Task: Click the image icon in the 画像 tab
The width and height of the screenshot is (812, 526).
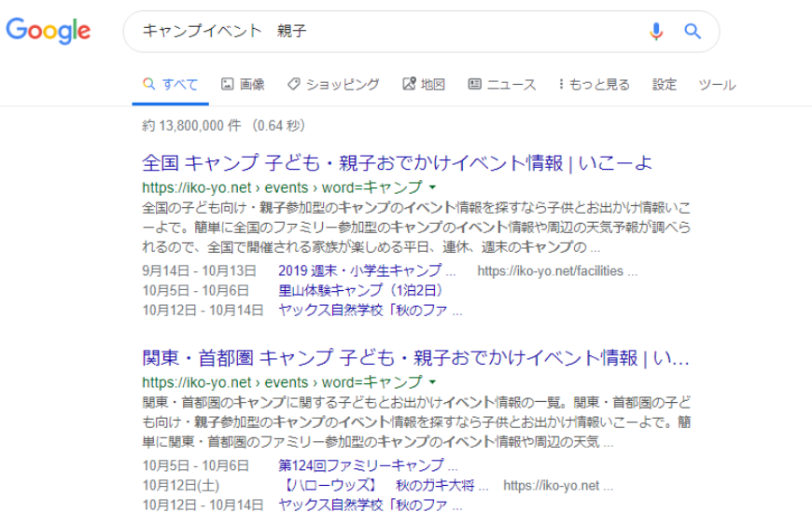Action: pyautogui.click(x=228, y=84)
